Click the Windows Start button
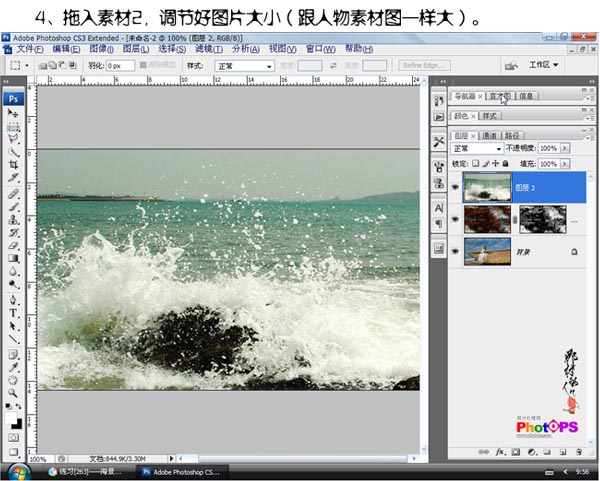This screenshot has height=481, width=600. [18, 469]
